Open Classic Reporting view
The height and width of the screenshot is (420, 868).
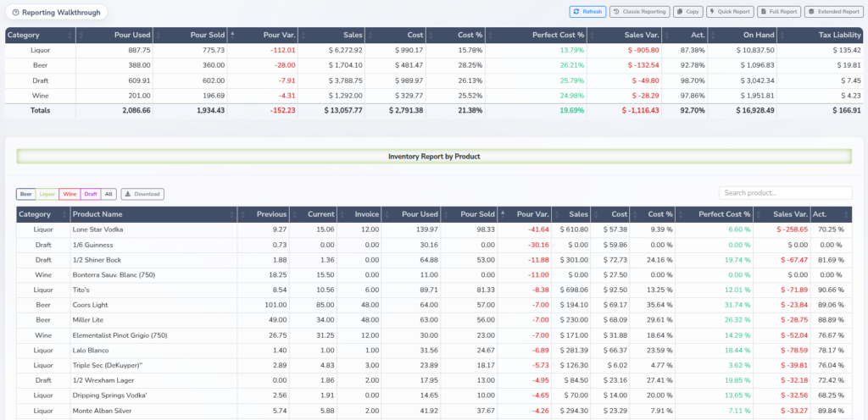(640, 12)
